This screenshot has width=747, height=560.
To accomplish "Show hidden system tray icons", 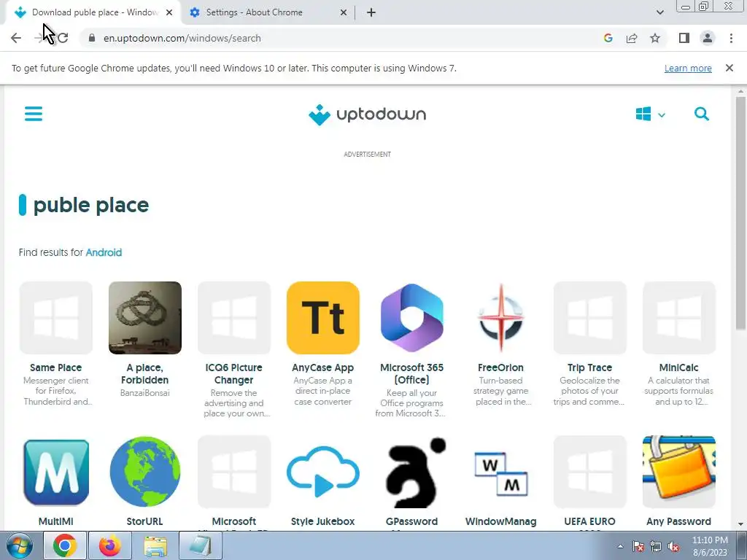I will [x=620, y=546].
